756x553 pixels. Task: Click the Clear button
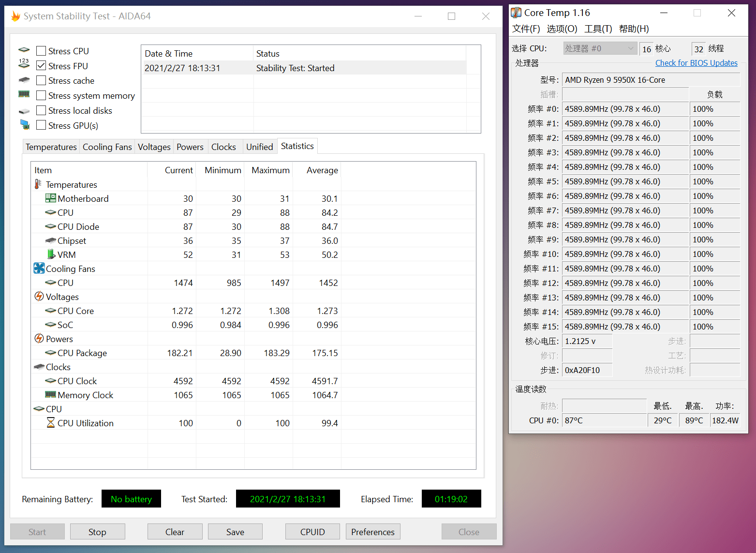point(175,532)
